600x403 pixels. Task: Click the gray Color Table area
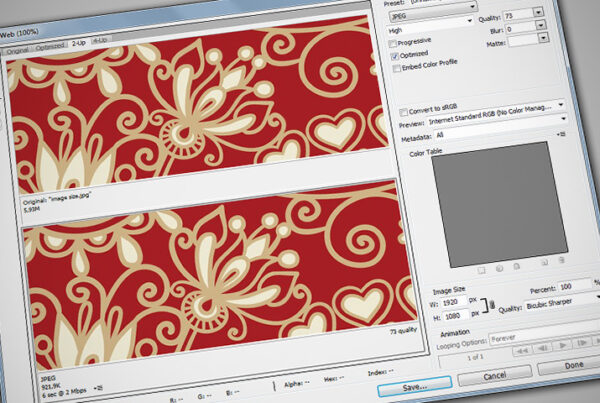click(x=499, y=204)
